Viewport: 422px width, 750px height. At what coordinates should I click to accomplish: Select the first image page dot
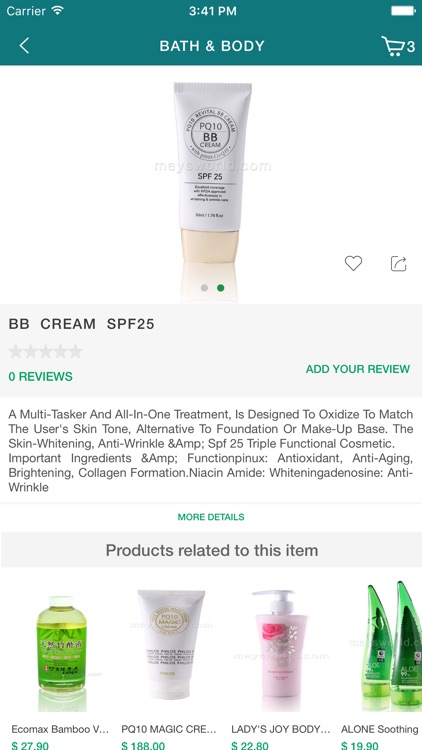pos(204,288)
